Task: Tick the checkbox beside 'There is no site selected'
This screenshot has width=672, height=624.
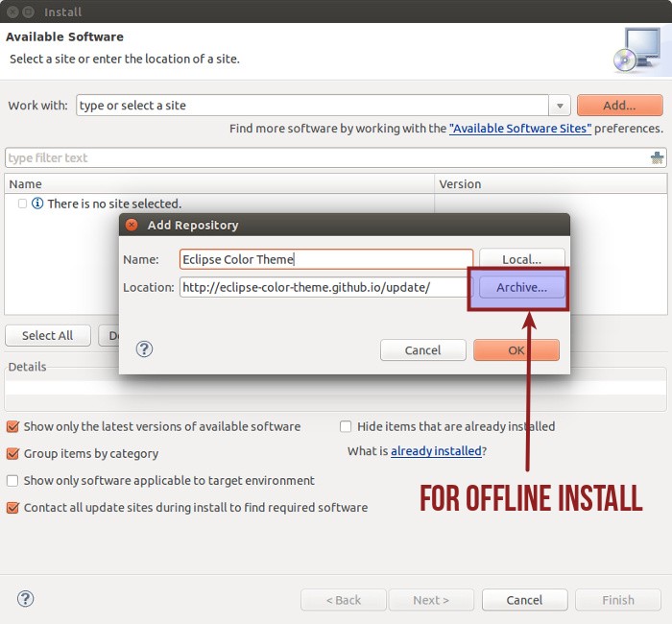Action: [22, 204]
